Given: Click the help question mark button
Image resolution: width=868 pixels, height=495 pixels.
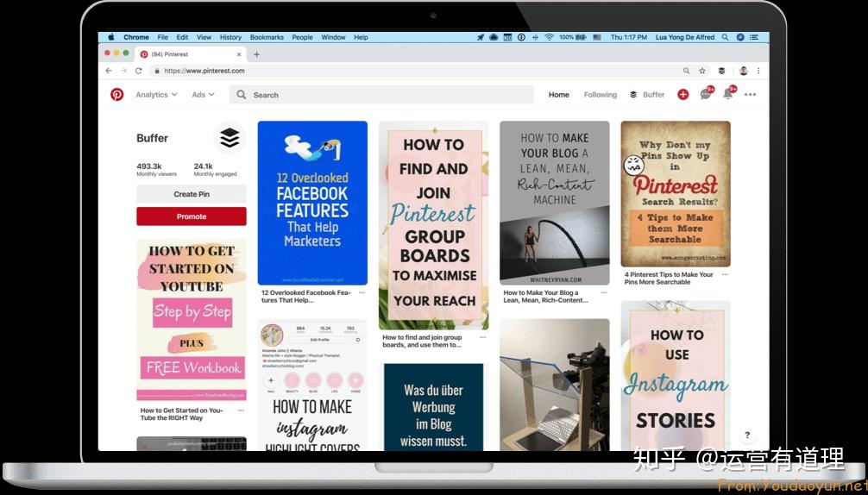Looking at the screenshot, I should (x=747, y=435).
